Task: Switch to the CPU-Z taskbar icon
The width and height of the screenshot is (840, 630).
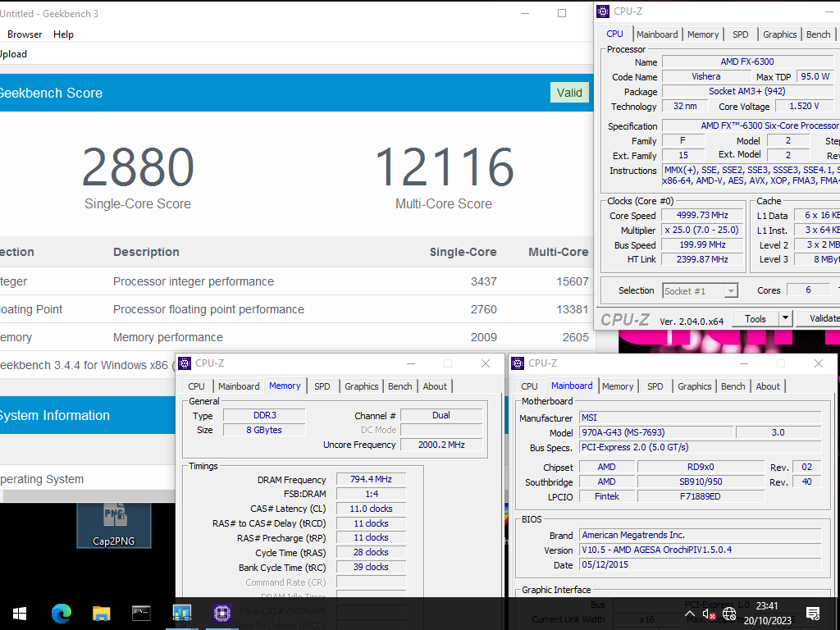Action: coord(221,613)
